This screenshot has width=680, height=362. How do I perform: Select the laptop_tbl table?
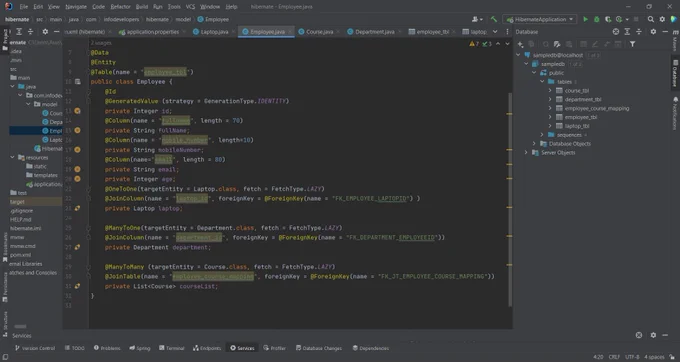577,126
